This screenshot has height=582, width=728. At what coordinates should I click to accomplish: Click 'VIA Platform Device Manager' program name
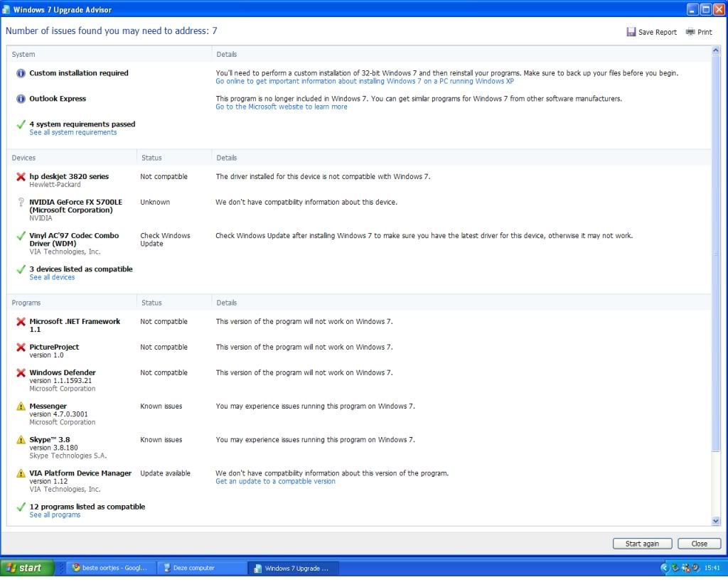(x=80, y=473)
